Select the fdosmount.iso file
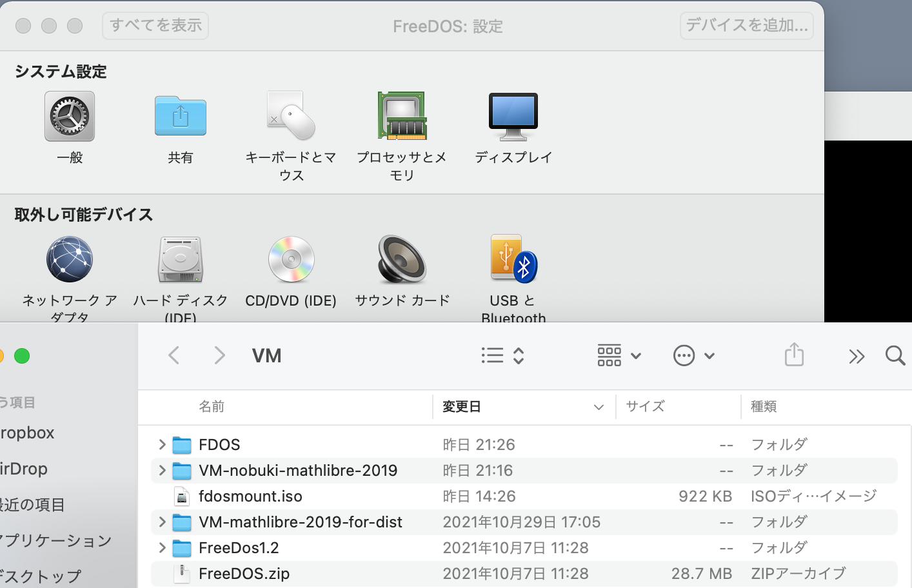The height and width of the screenshot is (588, 912). [250, 496]
